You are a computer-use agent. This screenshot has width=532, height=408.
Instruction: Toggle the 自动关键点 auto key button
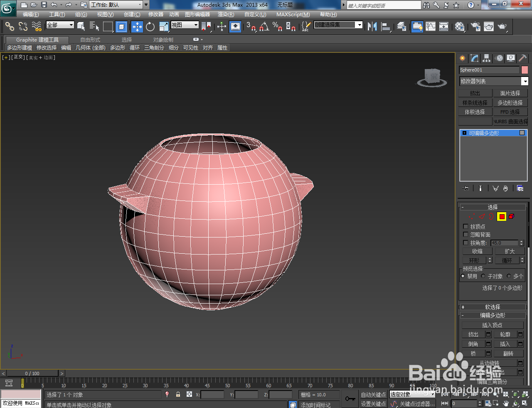click(x=373, y=395)
